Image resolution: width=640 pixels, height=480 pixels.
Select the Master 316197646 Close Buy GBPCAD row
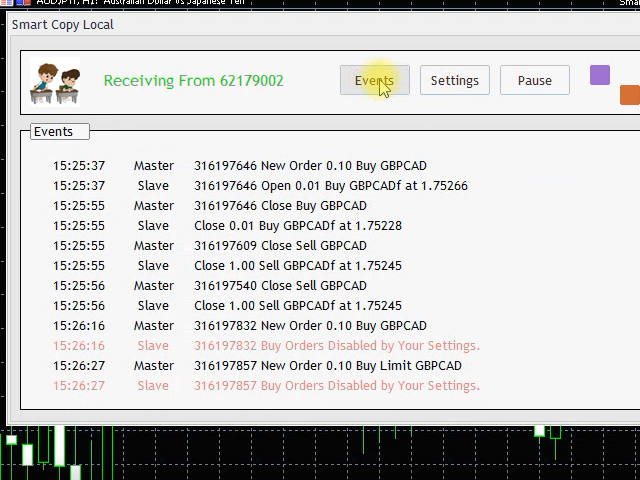(280, 206)
